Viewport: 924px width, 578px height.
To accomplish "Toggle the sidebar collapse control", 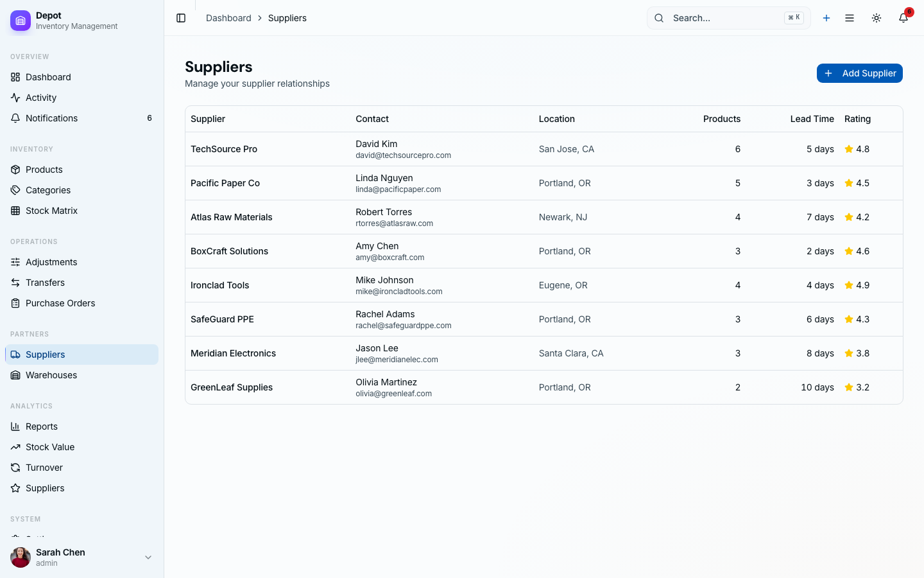I will click(x=181, y=18).
